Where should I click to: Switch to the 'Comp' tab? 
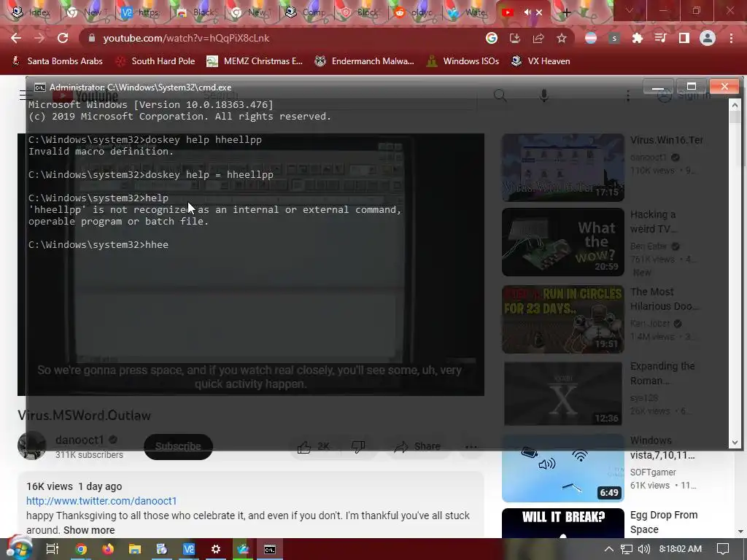(306, 12)
